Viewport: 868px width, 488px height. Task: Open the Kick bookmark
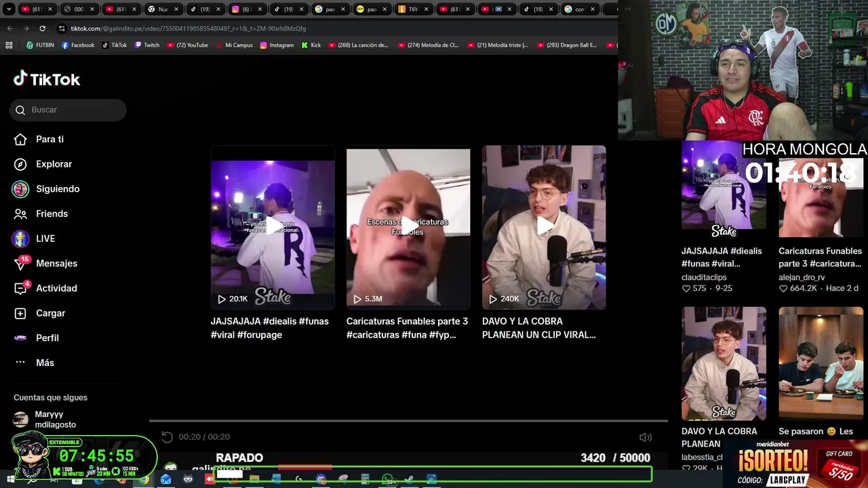pyautogui.click(x=311, y=45)
